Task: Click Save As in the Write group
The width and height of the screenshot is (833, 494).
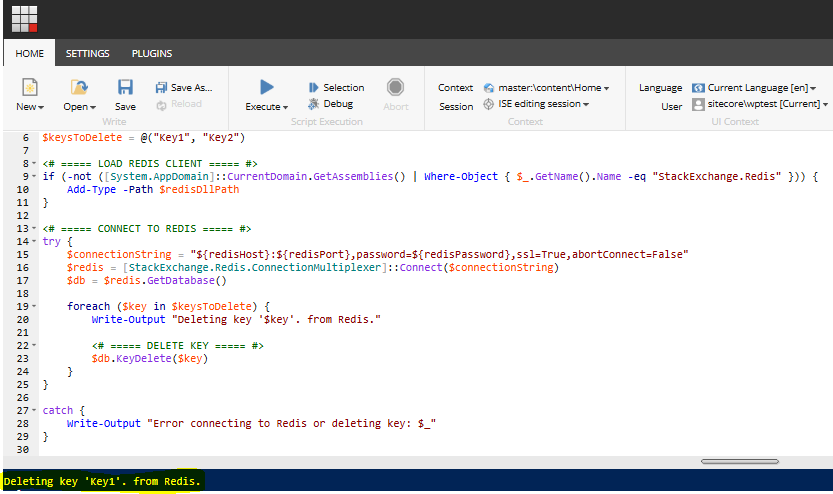Action: (x=184, y=87)
